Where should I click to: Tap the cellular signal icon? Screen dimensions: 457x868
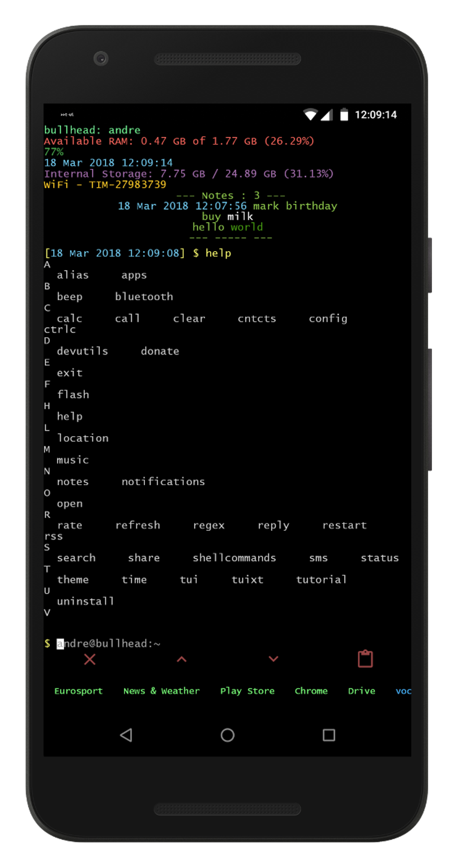pyautogui.click(x=327, y=115)
